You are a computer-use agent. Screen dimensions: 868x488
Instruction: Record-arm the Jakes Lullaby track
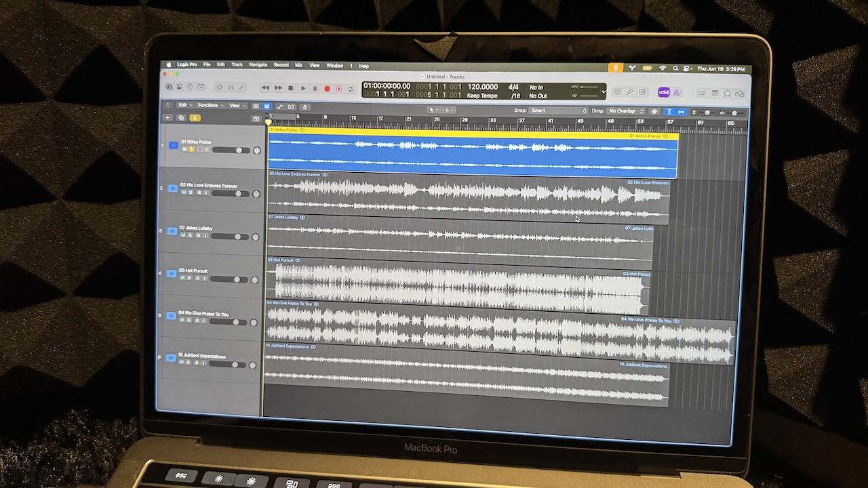[x=198, y=236]
